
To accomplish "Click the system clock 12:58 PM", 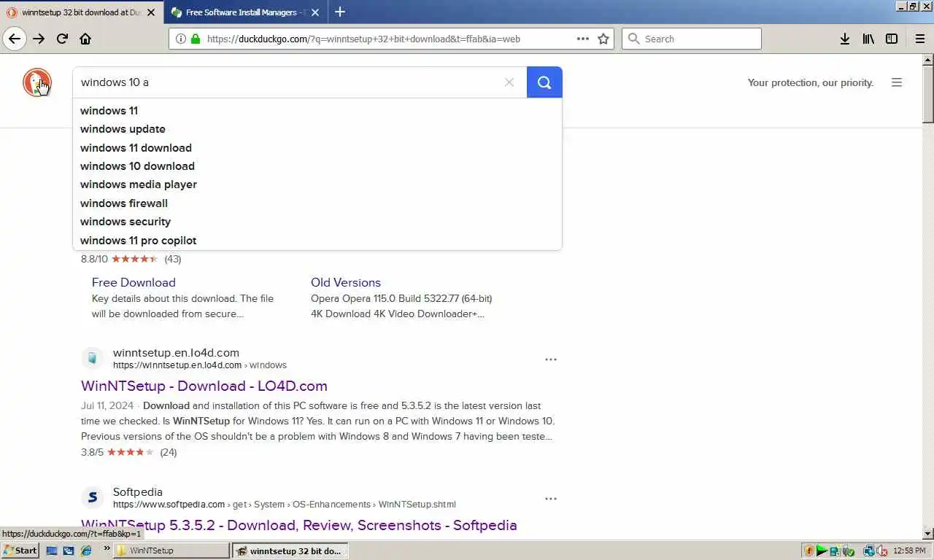I will 909,551.
